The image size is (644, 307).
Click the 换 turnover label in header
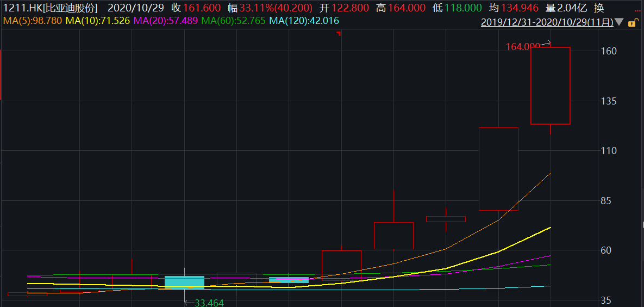click(599, 8)
